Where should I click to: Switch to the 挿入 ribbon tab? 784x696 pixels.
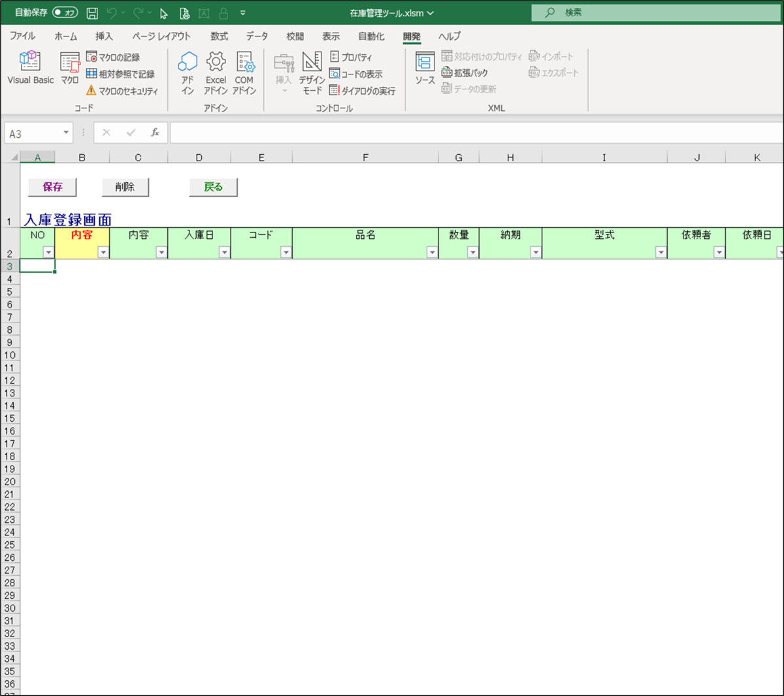point(104,36)
